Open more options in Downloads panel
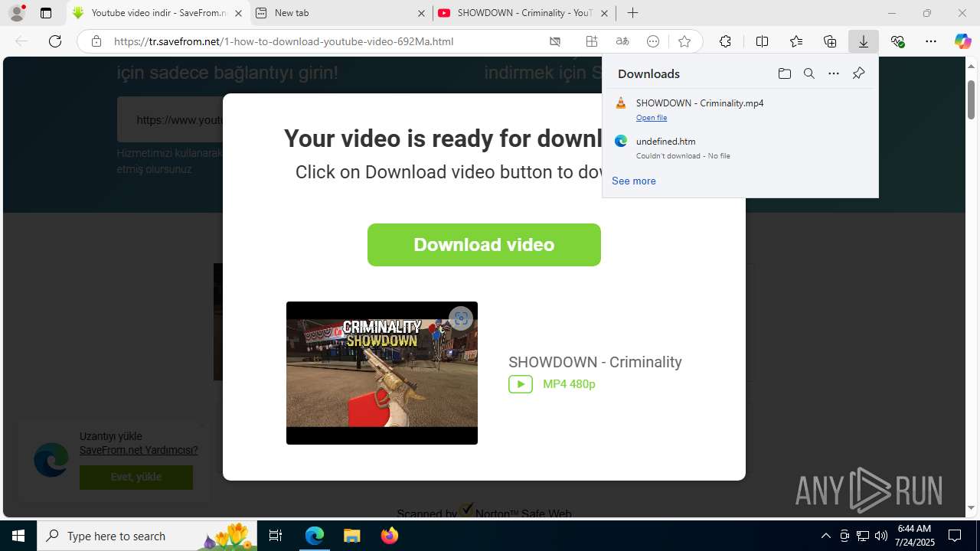The width and height of the screenshot is (980, 551). [834, 73]
